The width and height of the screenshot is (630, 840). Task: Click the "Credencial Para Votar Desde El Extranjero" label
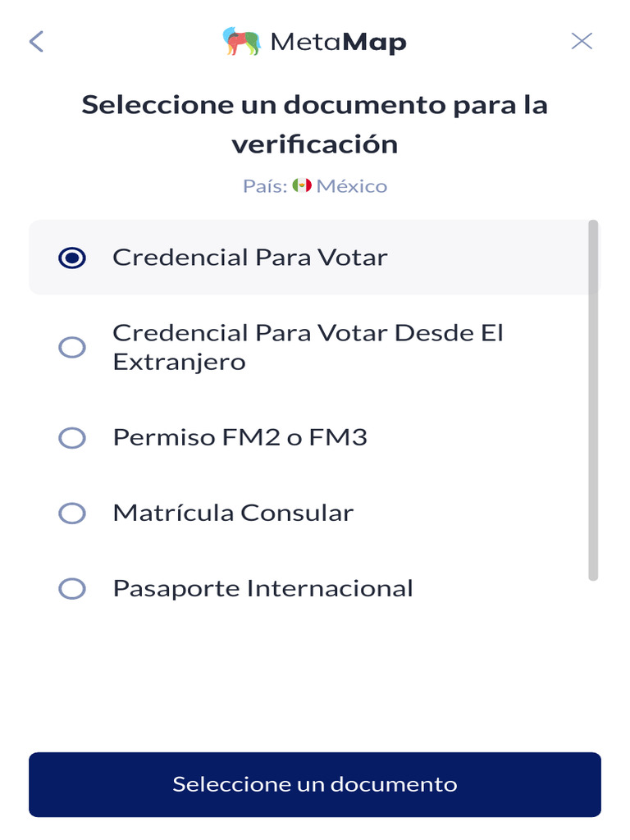click(308, 347)
